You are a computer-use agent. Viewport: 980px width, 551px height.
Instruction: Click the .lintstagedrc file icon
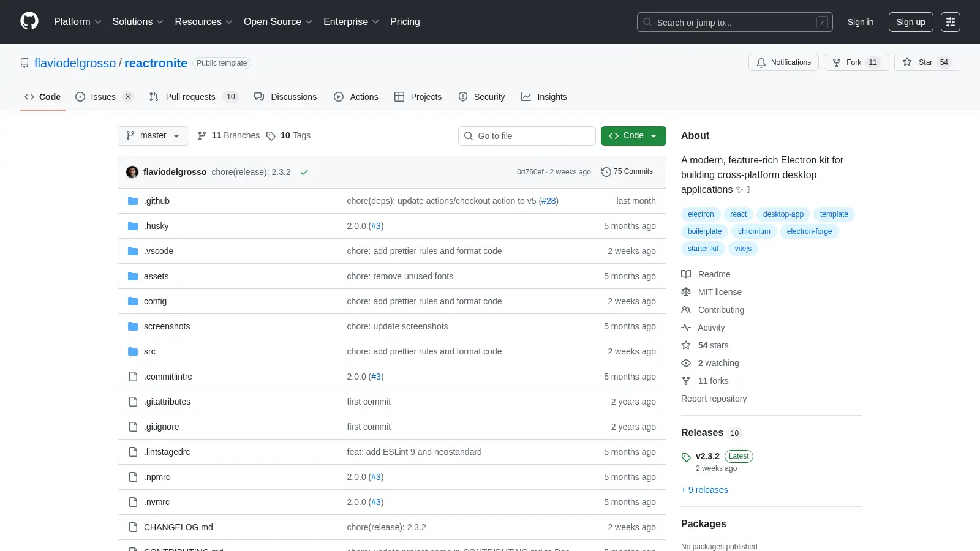point(133,452)
